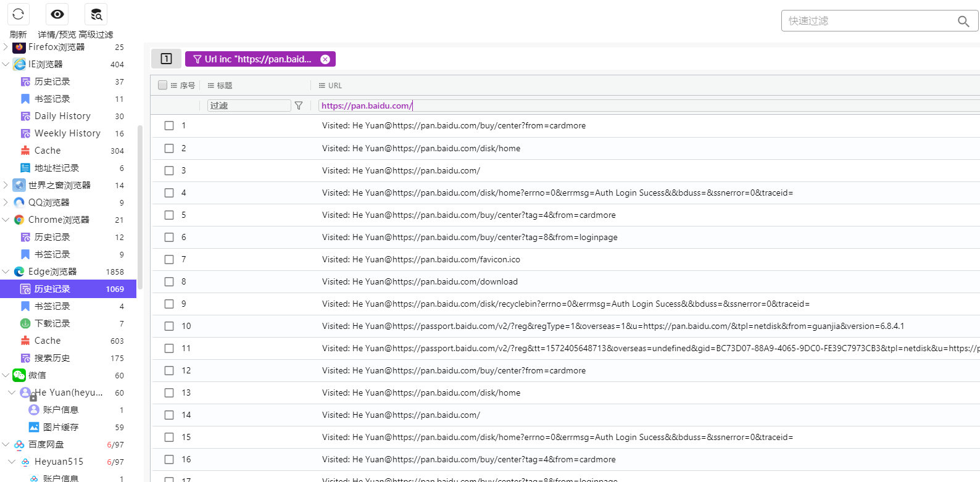Click the 地址栏记录 icon
Screen dimensions: 980x482
[x=25, y=168]
